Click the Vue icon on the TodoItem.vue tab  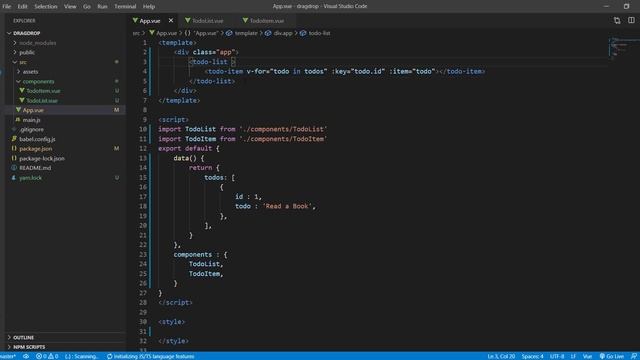coord(245,20)
